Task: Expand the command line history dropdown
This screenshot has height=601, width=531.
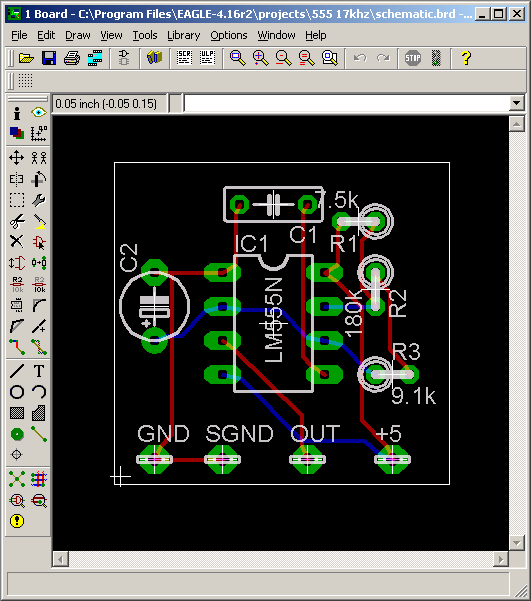Action: click(x=516, y=103)
